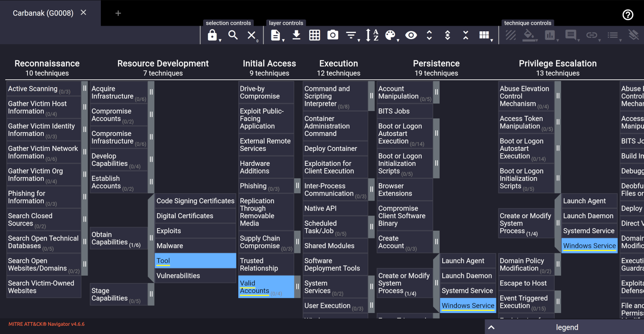Screen dimensions: 644x334
Task: Select the Trusted Relationship technique
Action: (x=266, y=265)
